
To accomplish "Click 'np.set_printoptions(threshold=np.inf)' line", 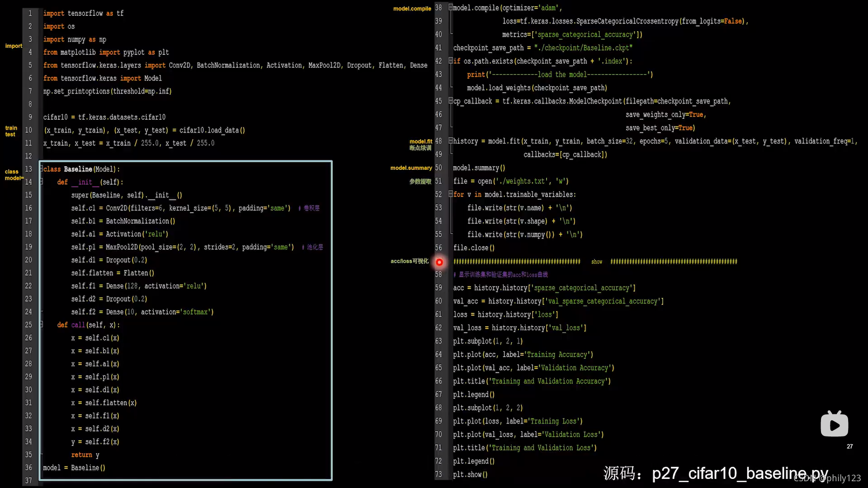I will tap(107, 91).
